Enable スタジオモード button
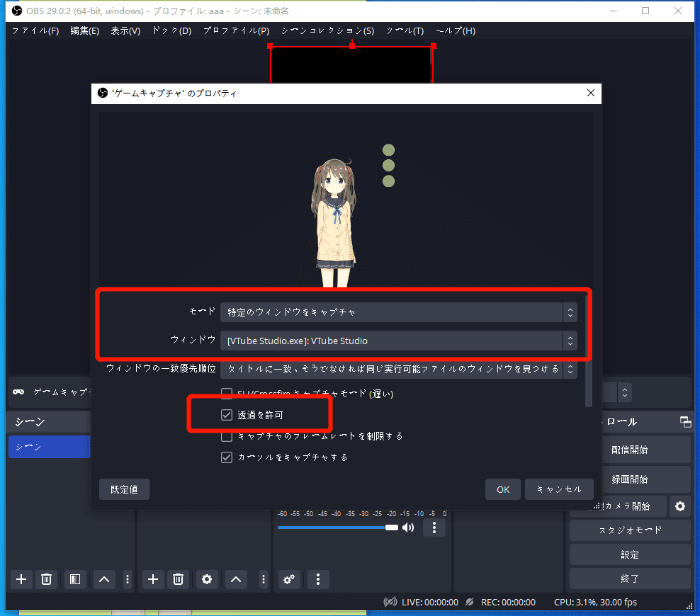Viewport: 700px width, 616px height. 630,530
